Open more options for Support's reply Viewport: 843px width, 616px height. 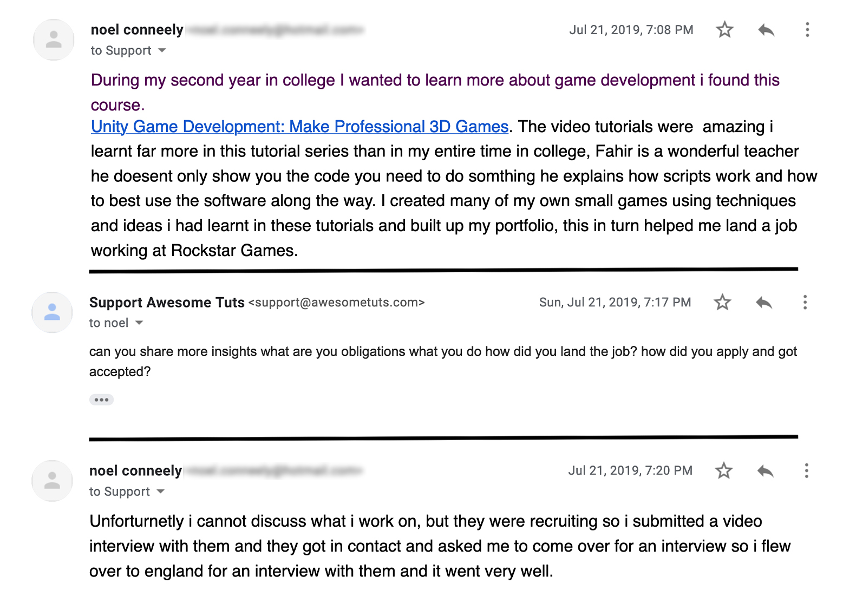click(x=805, y=302)
